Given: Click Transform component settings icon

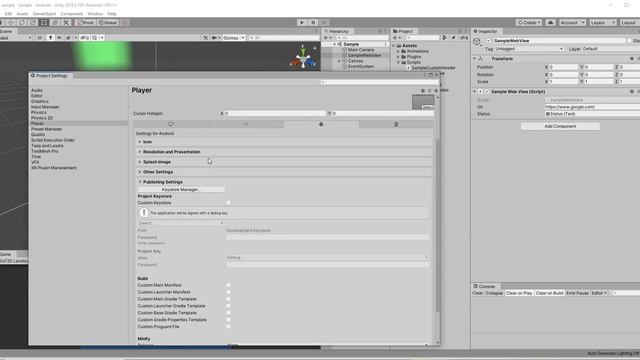Looking at the screenshot, I should click(x=632, y=59).
